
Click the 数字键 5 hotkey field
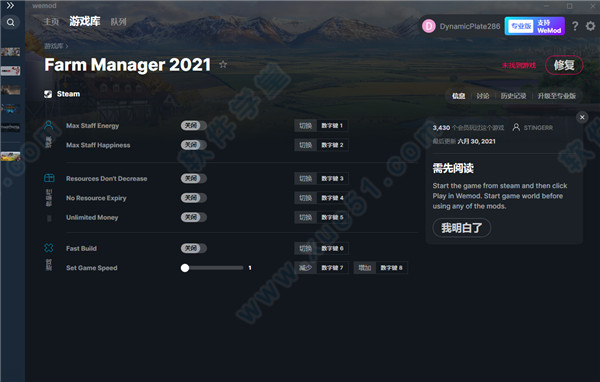click(x=332, y=217)
